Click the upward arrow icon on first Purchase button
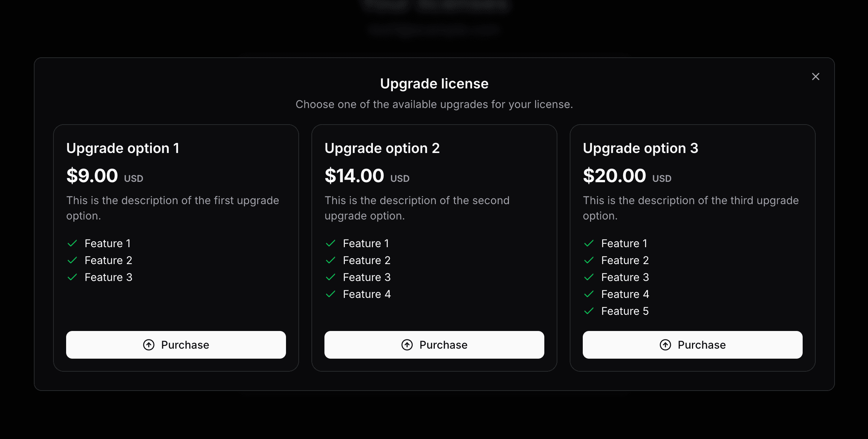Screen dimensions: 868x439 click(149, 345)
